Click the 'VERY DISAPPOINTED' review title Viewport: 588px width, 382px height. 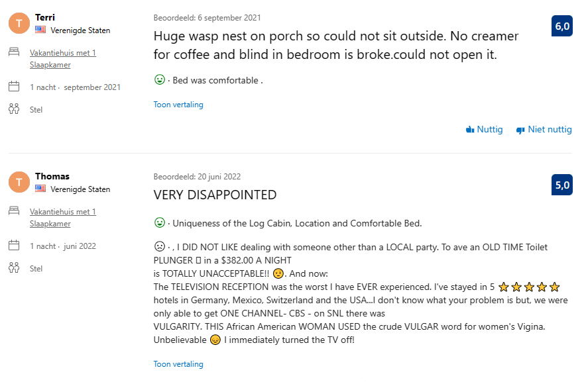(x=215, y=195)
